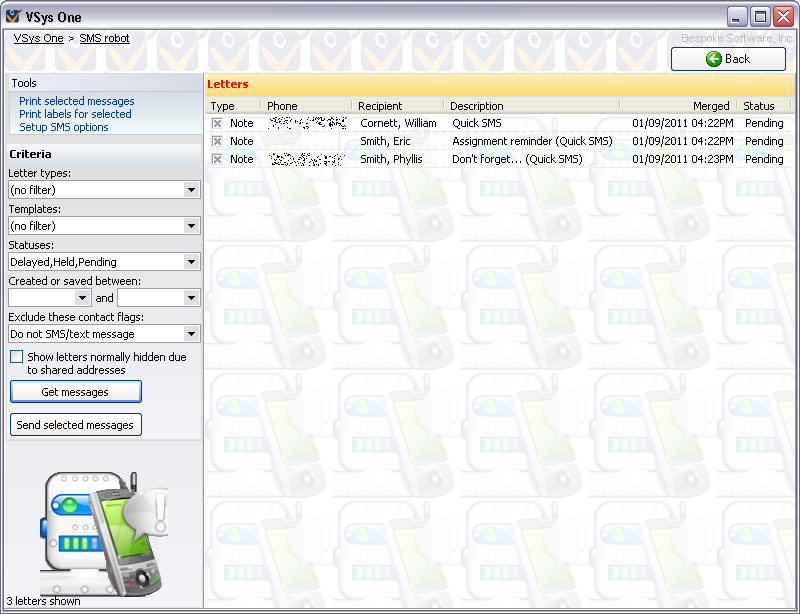
Task: Click Send selected messages button
Action: point(75,425)
